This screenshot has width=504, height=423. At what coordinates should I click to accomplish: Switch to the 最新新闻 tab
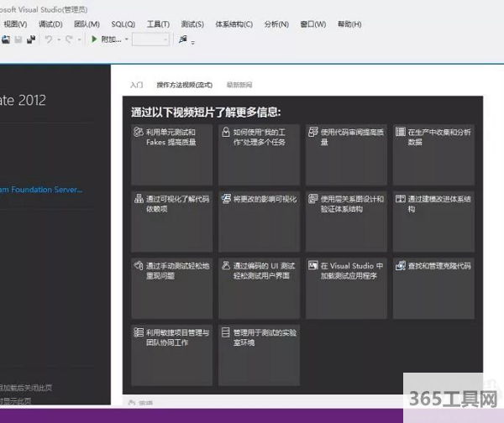coord(238,85)
